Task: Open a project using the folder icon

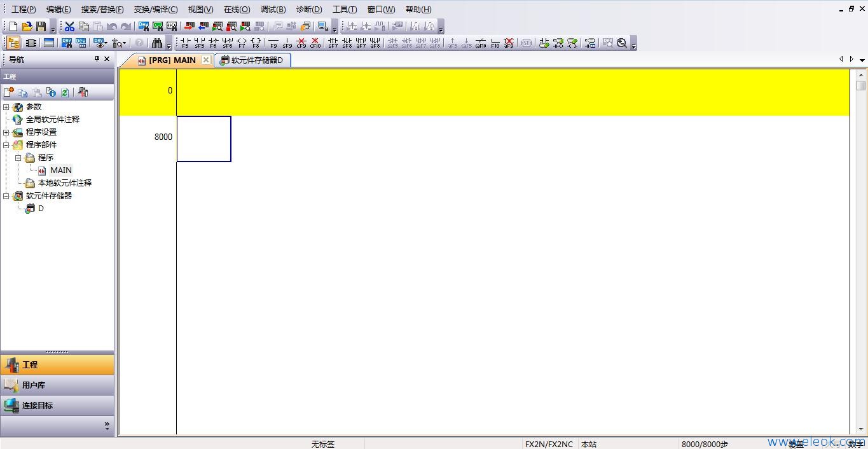Action: (27, 26)
